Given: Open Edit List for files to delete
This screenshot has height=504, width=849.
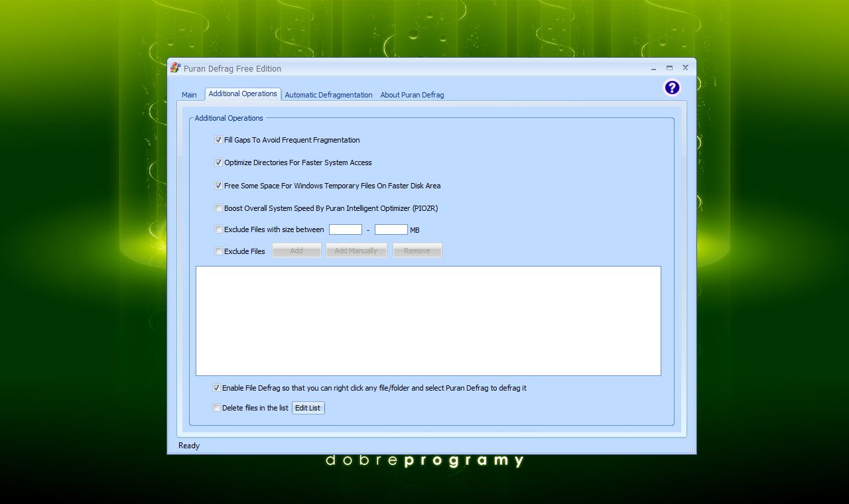Looking at the screenshot, I should pos(308,408).
